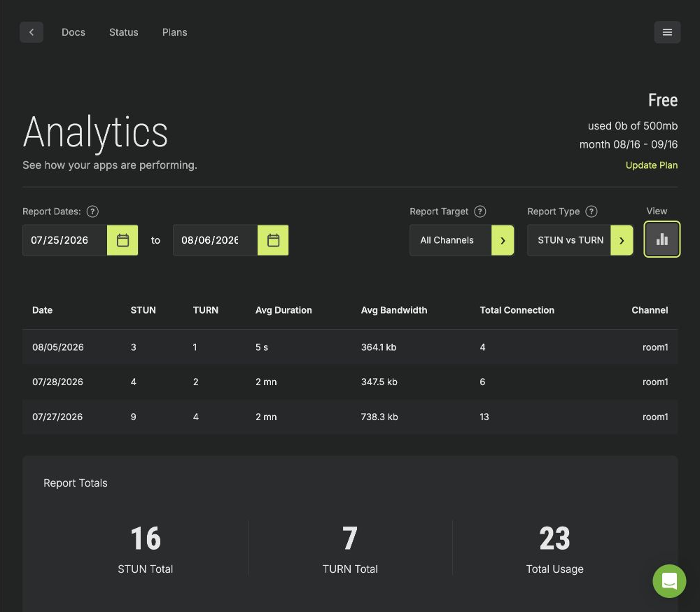
Task: Click the back arrow button
Action: 31,32
